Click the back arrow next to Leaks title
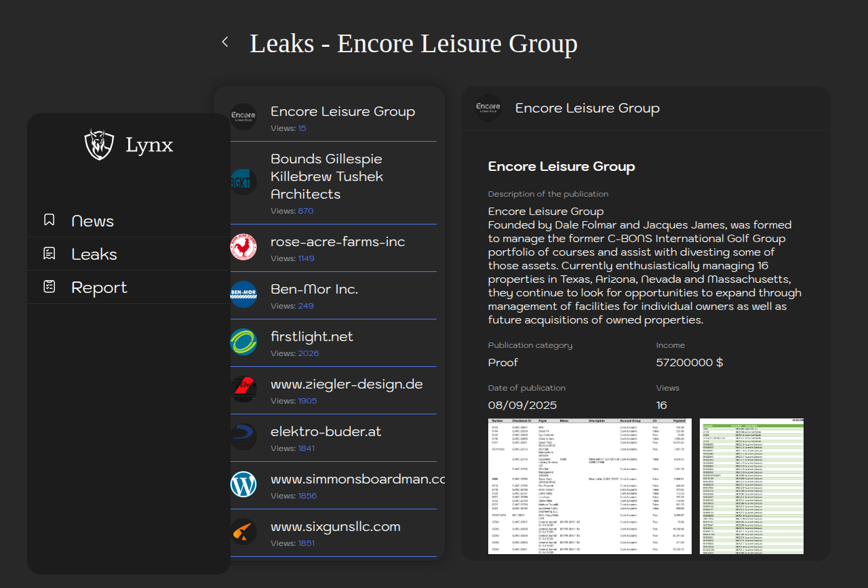The height and width of the screenshot is (588, 868). 225,42
